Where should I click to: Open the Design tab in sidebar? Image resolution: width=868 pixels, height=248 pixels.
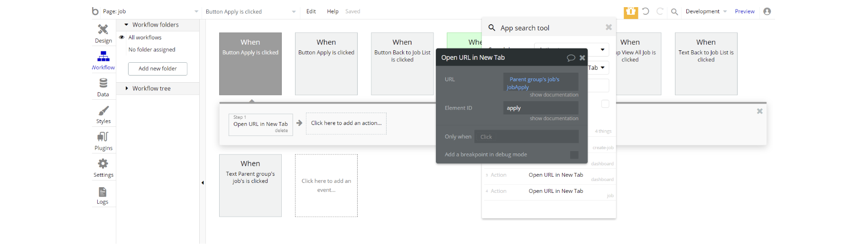click(103, 33)
